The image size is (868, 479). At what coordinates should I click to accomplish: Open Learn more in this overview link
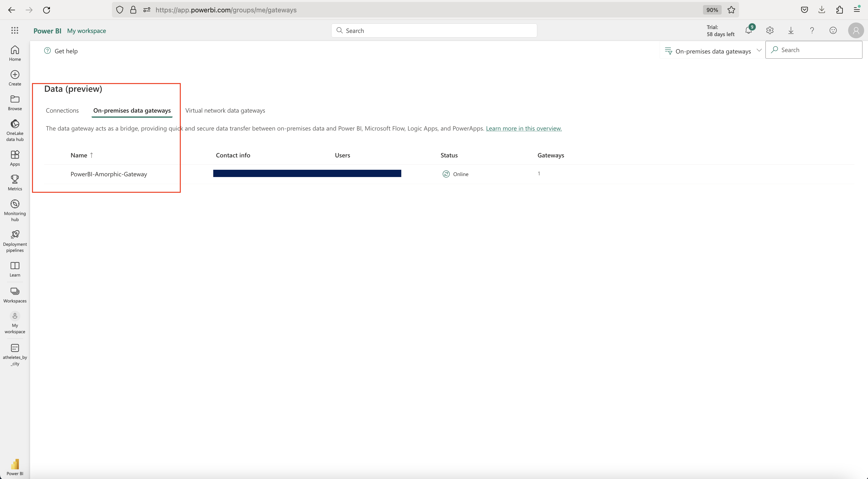[x=524, y=128]
